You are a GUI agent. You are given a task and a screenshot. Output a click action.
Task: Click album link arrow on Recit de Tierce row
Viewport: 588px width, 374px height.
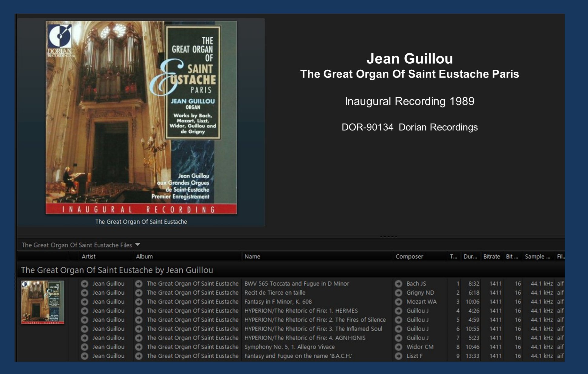pyautogui.click(x=139, y=293)
